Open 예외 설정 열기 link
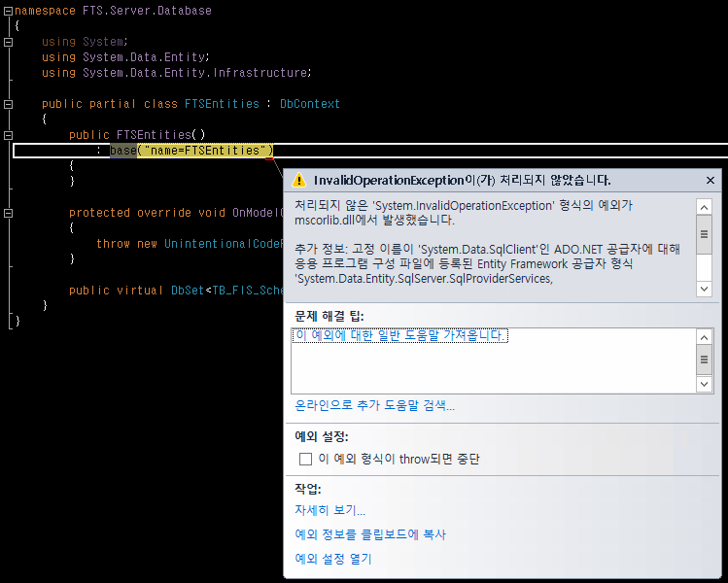This screenshot has width=728, height=583. point(333,559)
